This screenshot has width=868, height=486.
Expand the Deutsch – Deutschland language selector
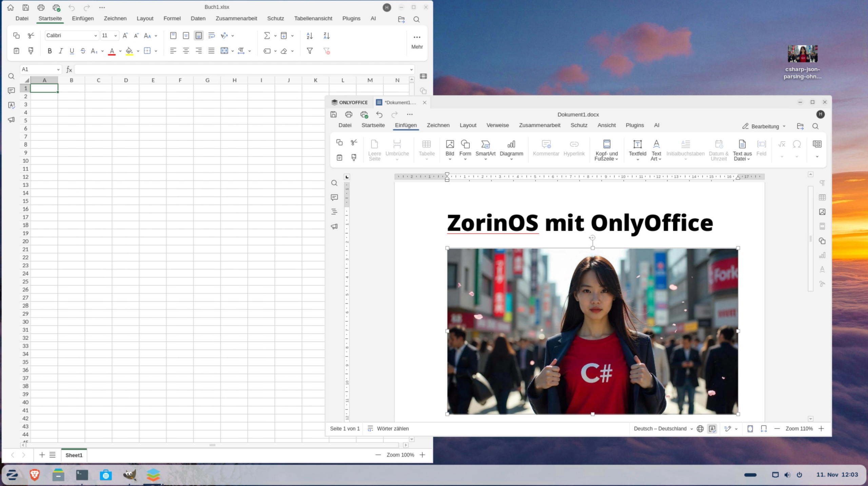click(662, 428)
